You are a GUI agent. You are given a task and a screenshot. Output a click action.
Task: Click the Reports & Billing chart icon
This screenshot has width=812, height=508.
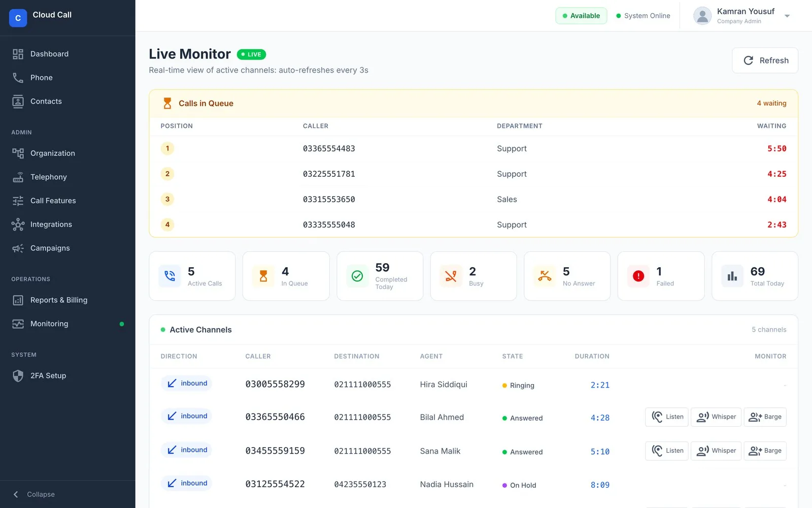click(18, 300)
